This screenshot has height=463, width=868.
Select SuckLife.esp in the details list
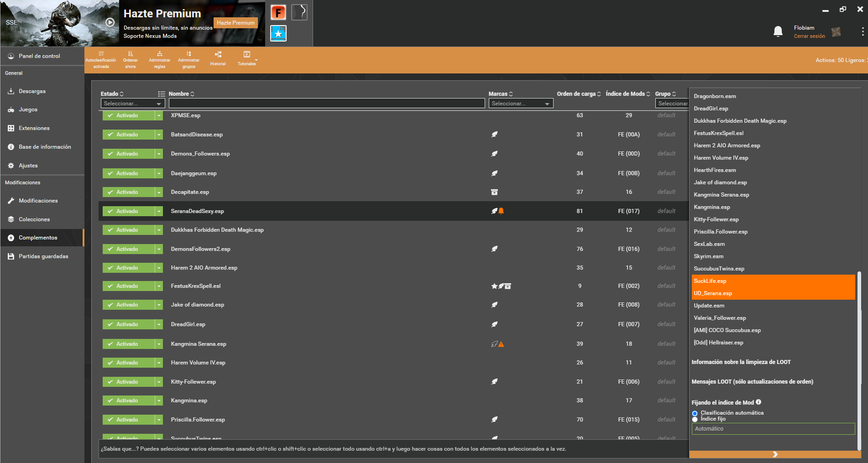(x=773, y=281)
